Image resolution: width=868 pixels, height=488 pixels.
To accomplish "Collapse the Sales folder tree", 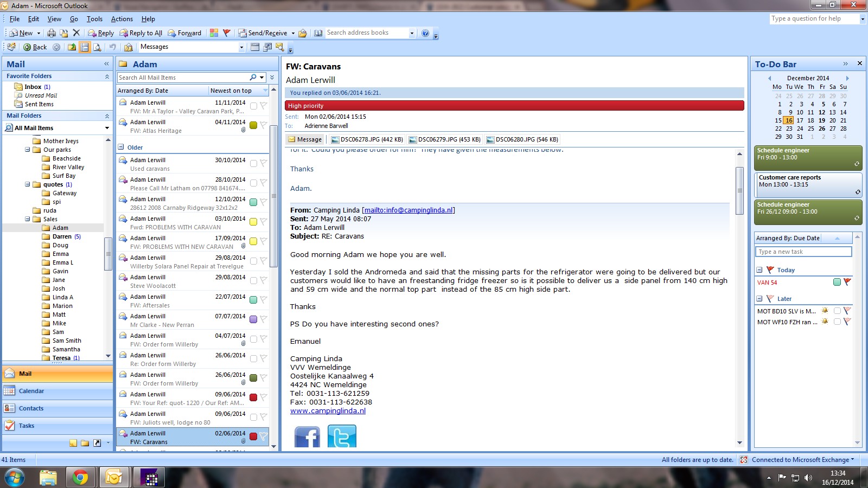I will point(27,219).
